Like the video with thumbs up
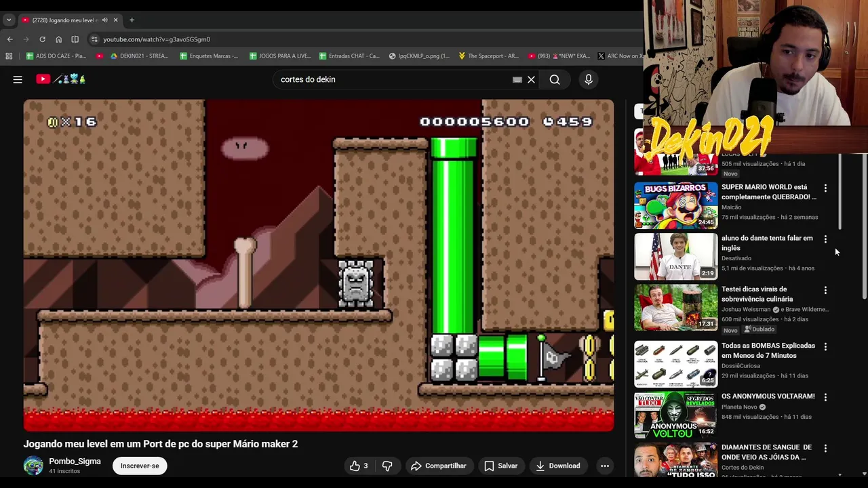The width and height of the screenshot is (868, 488). coord(358,466)
